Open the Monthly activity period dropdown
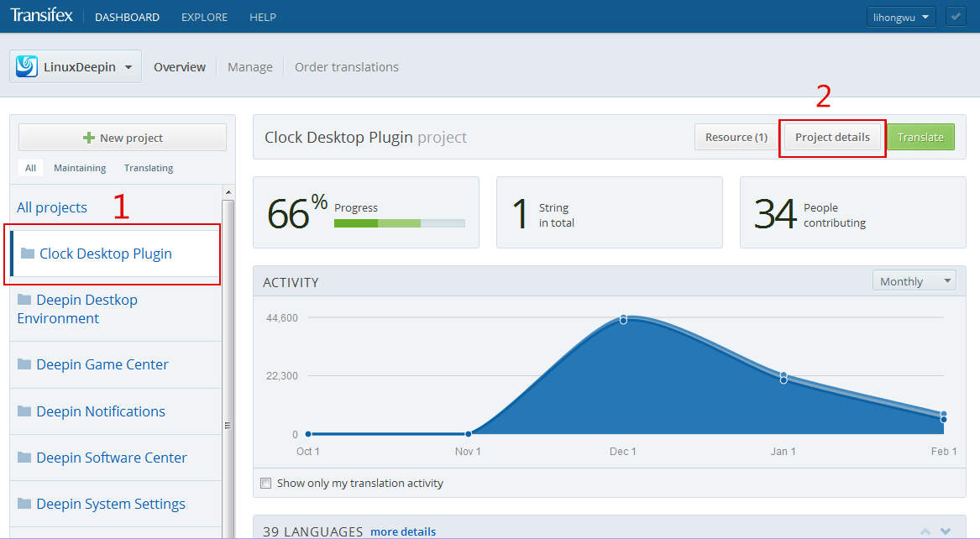Image resolution: width=980 pixels, height=539 pixels. (914, 281)
